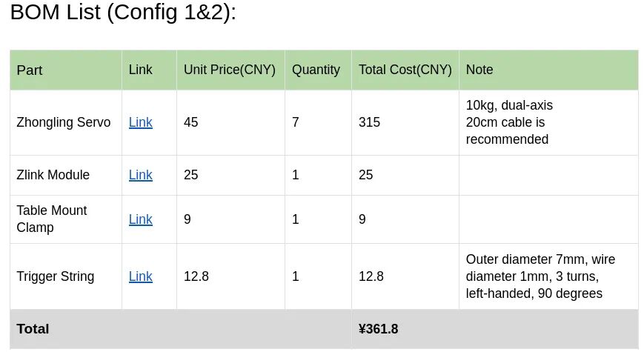Image resolution: width=644 pixels, height=352 pixels.
Task: Click the BOM List (Config 1&2) heading
Action: (x=123, y=12)
